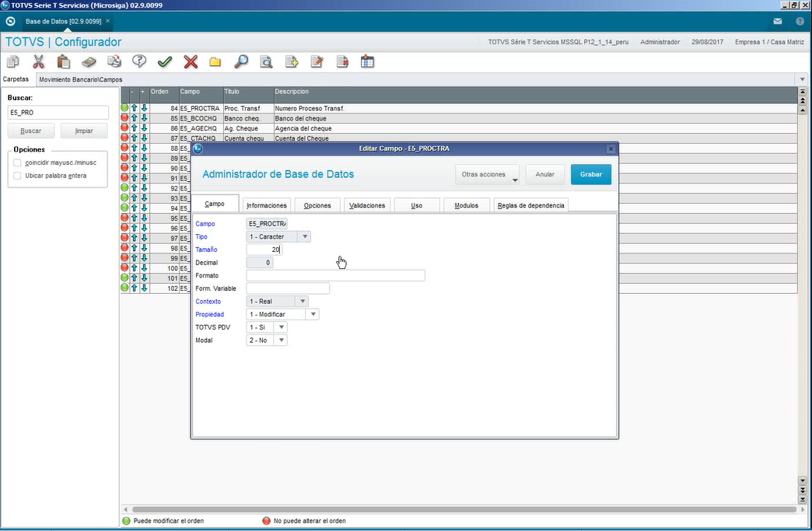Switch to the Validaciones tab

[367, 205]
